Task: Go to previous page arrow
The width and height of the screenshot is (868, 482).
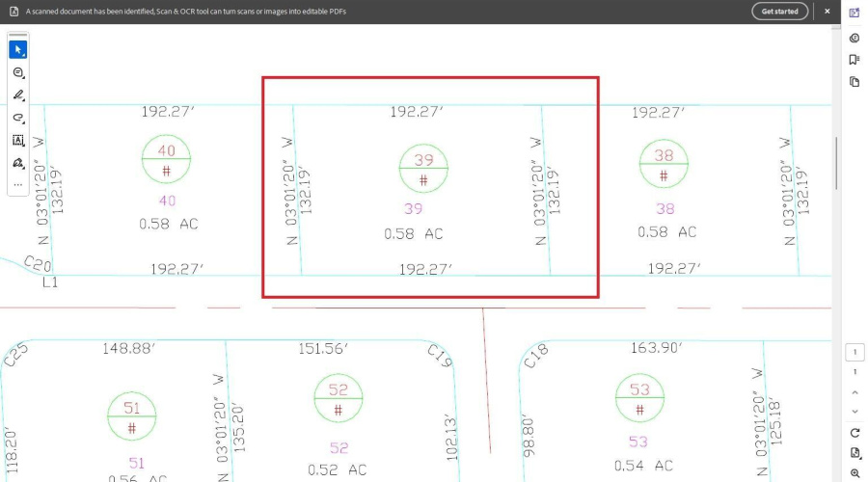Action: point(854,392)
